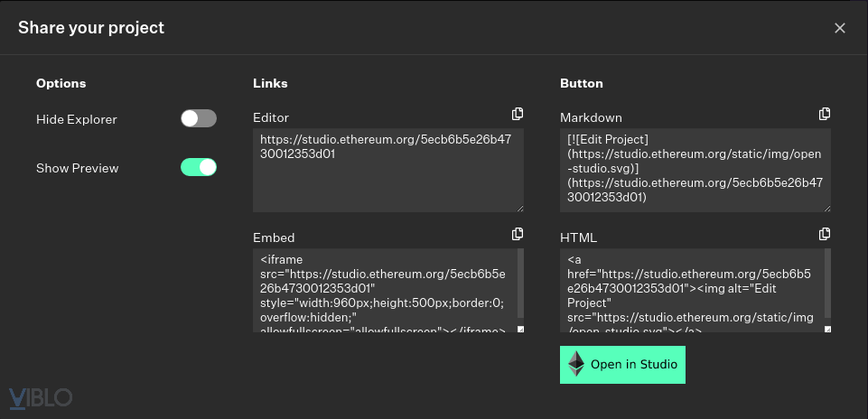Screen dimensions: 868x419
Task: Grab the Markdown box resize handle
Action: coord(826,209)
